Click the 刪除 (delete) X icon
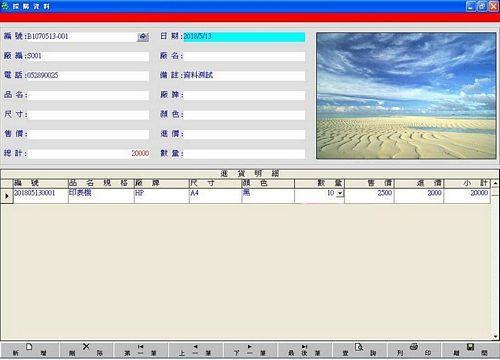The height and width of the screenshot is (360, 500). 86,347
